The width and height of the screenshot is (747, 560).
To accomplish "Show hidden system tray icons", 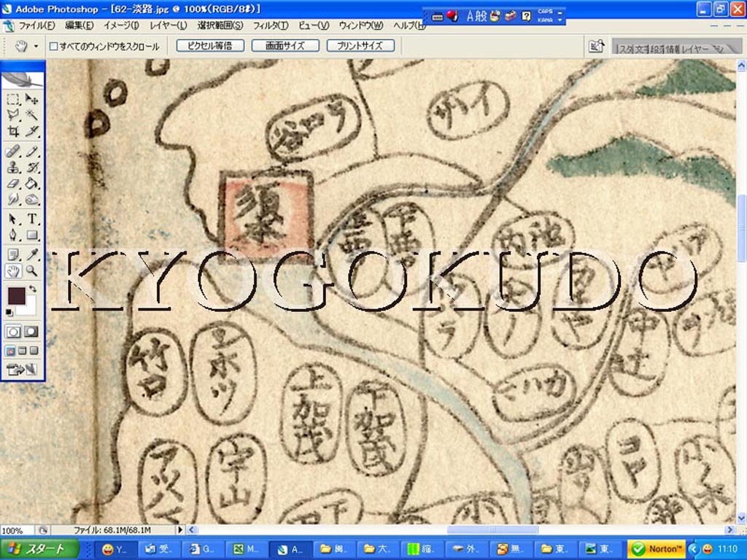I will (x=693, y=549).
